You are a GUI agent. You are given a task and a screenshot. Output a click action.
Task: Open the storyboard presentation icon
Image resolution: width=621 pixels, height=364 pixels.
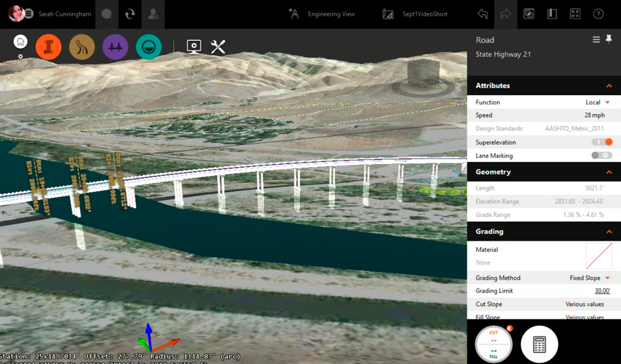coord(194,47)
